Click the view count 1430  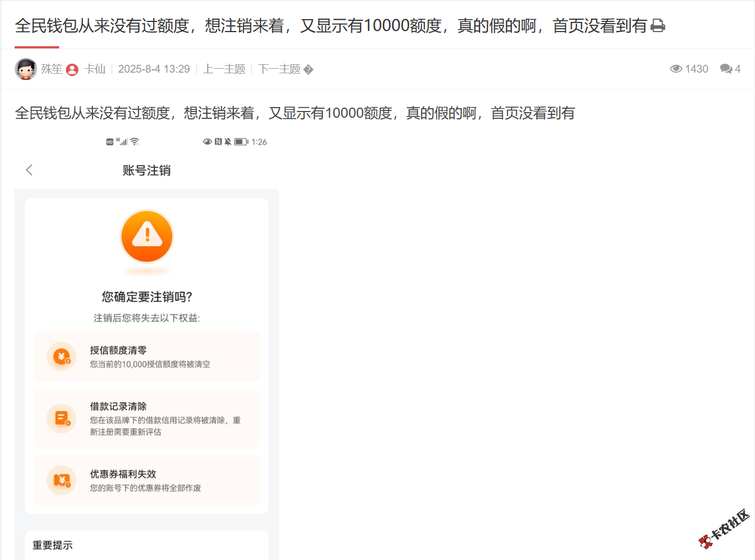(696, 69)
